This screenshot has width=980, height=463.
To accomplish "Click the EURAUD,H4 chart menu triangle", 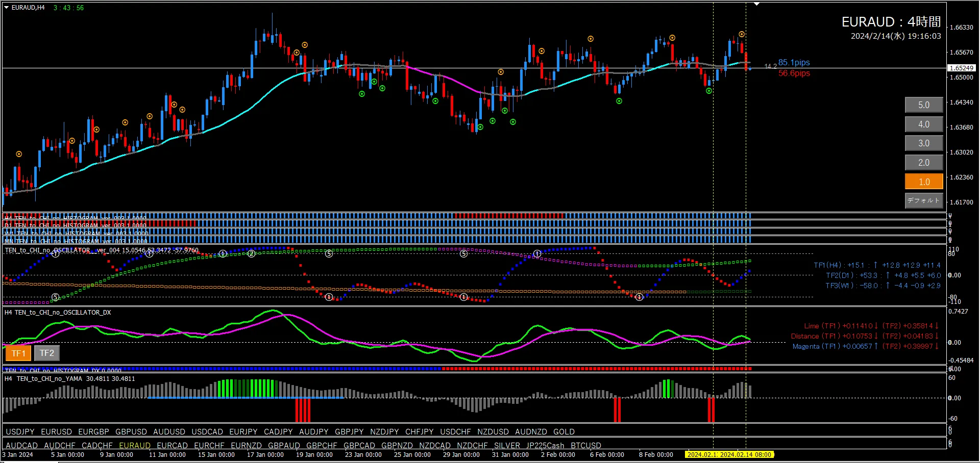I will pyautogui.click(x=7, y=8).
